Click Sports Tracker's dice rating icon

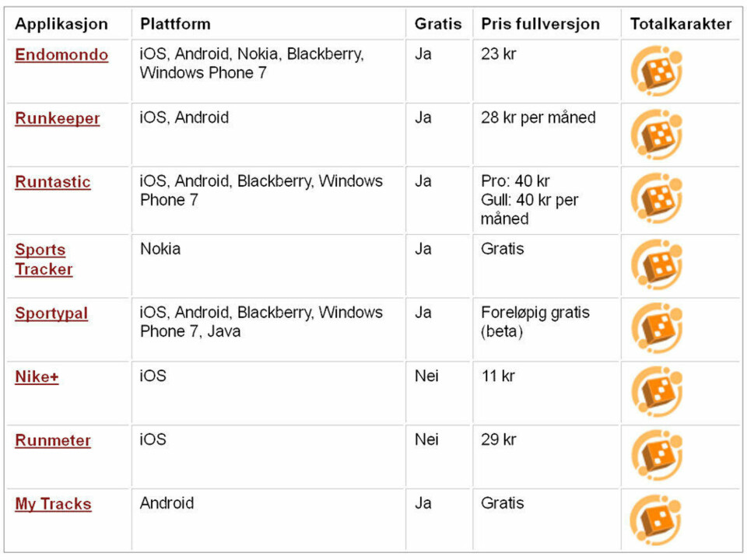tap(657, 264)
